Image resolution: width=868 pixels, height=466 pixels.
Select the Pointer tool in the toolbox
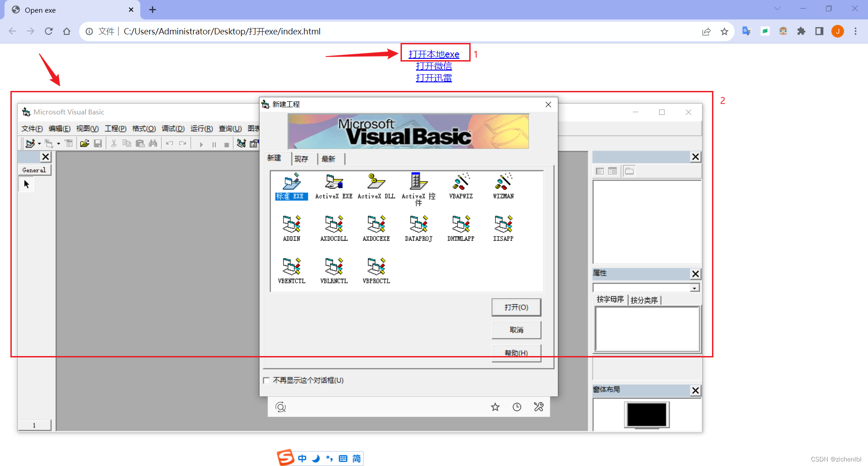(26, 184)
